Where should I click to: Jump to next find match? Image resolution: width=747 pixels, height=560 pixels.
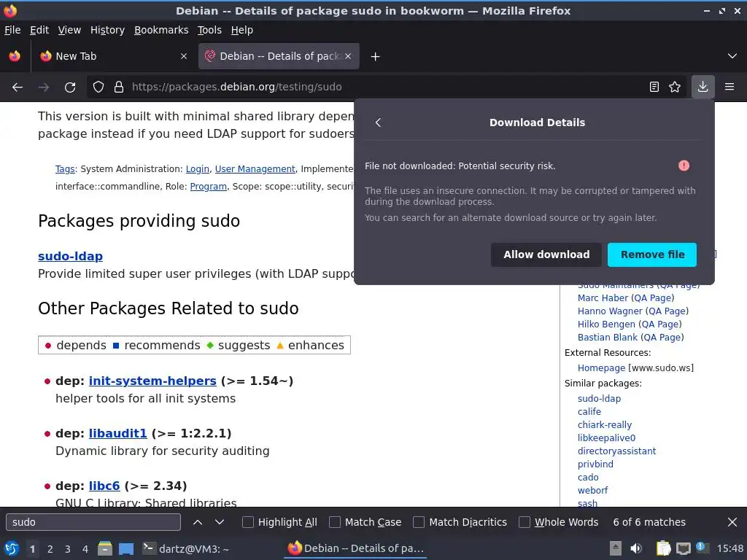click(219, 522)
